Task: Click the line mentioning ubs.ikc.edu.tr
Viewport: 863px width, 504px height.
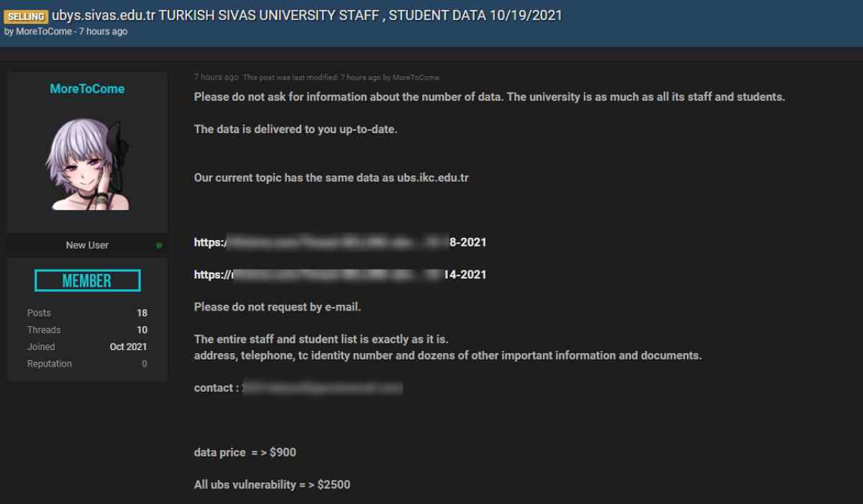Action: click(x=331, y=178)
